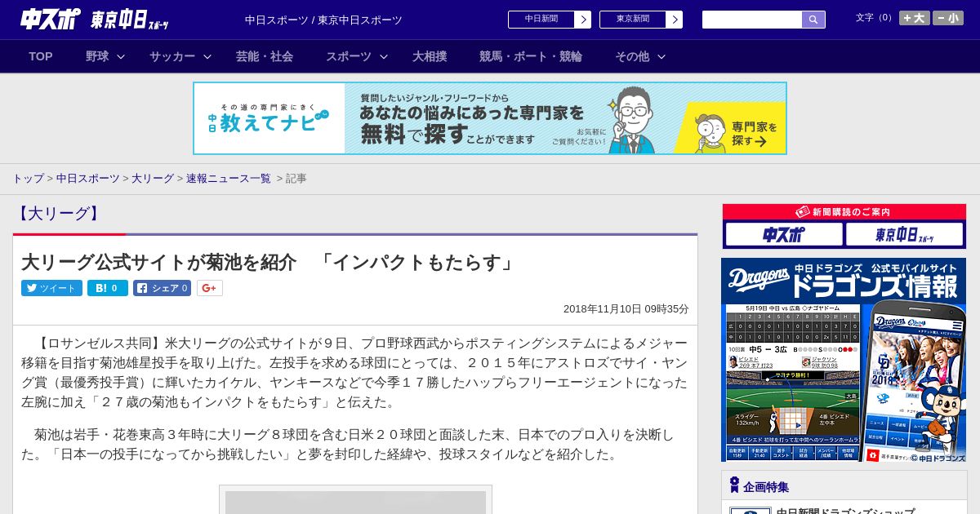Click header text 中日スポーツ / 東京中日スポーツ
Viewport: 980px width, 514px height.
pos(323,20)
